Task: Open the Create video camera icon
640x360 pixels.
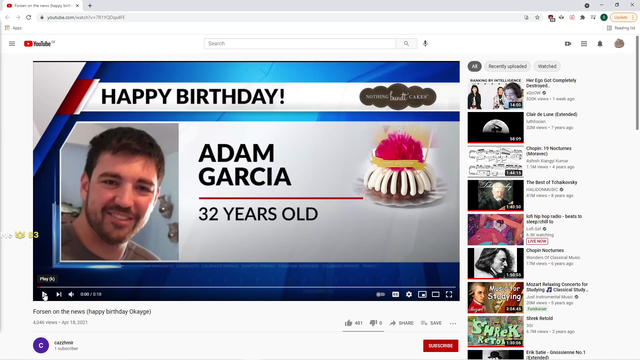Action: (568, 44)
